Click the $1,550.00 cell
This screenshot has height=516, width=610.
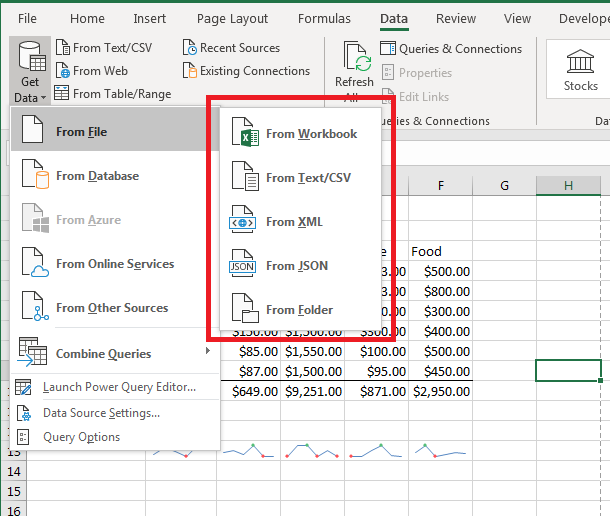point(313,351)
